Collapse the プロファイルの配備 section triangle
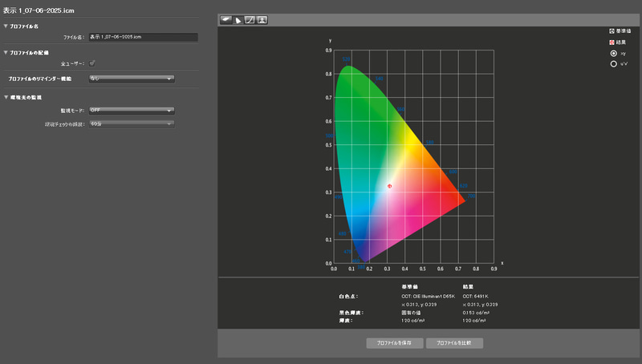 click(6, 52)
